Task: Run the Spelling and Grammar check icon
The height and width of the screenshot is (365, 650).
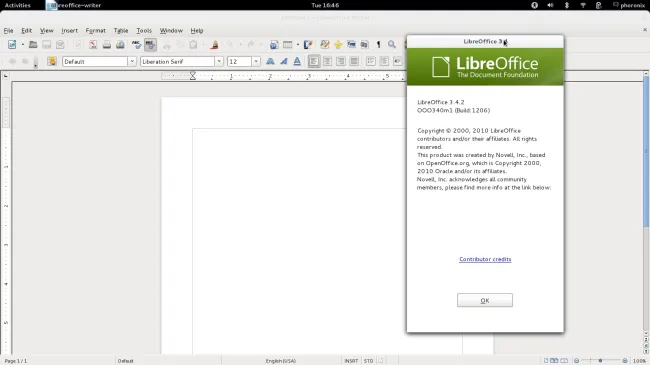Action: 136,44
